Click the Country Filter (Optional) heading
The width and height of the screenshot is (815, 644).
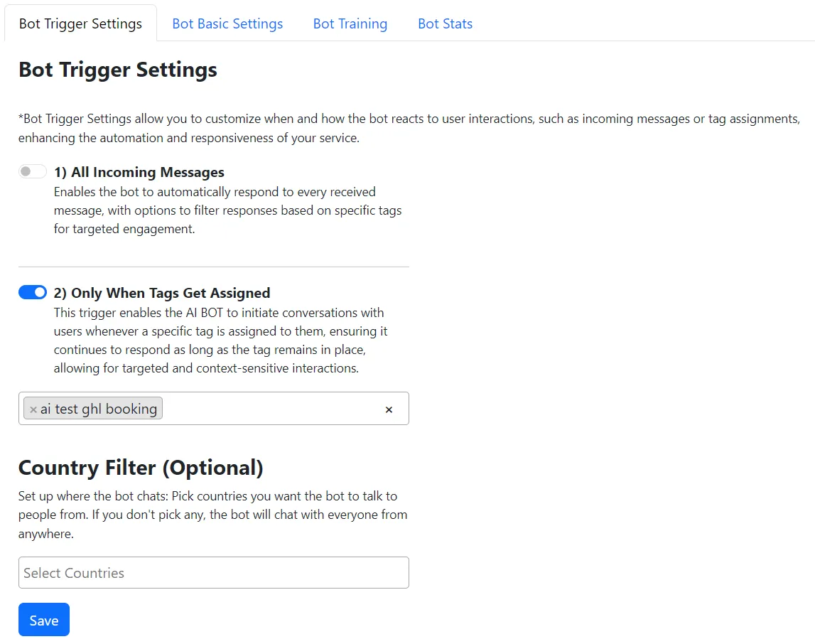[141, 467]
